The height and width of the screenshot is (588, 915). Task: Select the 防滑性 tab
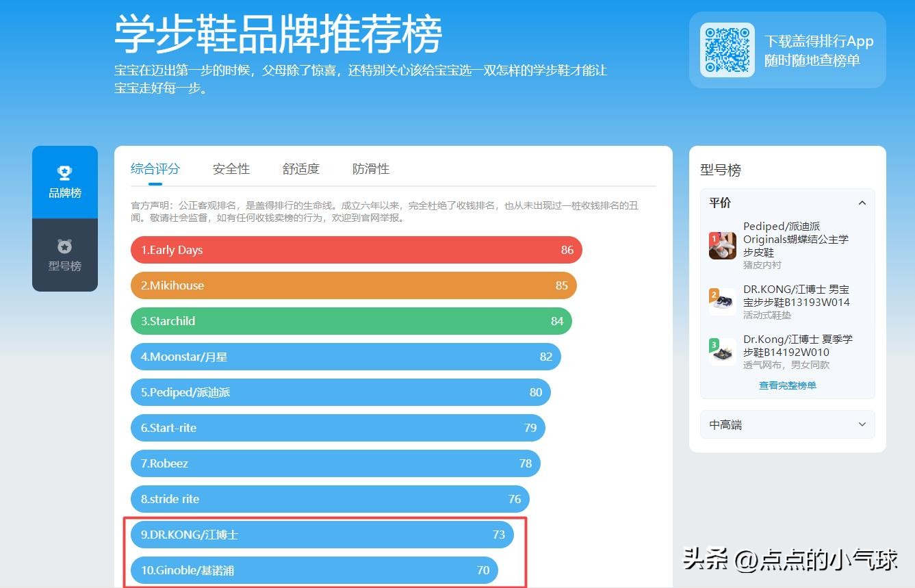(x=370, y=168)
